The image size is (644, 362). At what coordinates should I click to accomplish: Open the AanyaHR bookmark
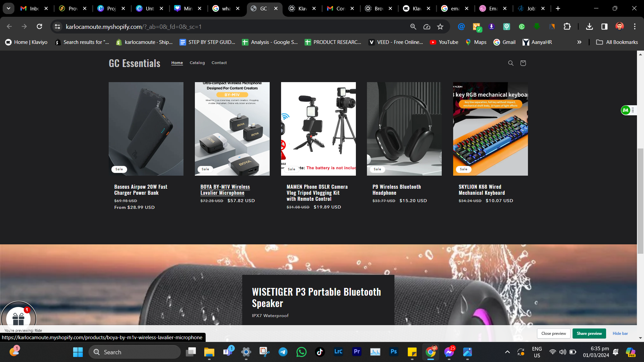click(x=537, y=42)
